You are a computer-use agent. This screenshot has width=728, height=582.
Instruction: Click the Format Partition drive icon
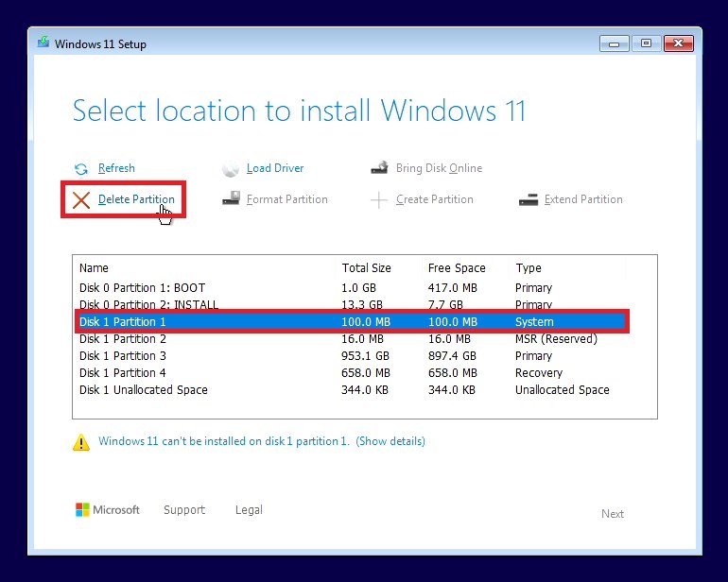point(232,198)
